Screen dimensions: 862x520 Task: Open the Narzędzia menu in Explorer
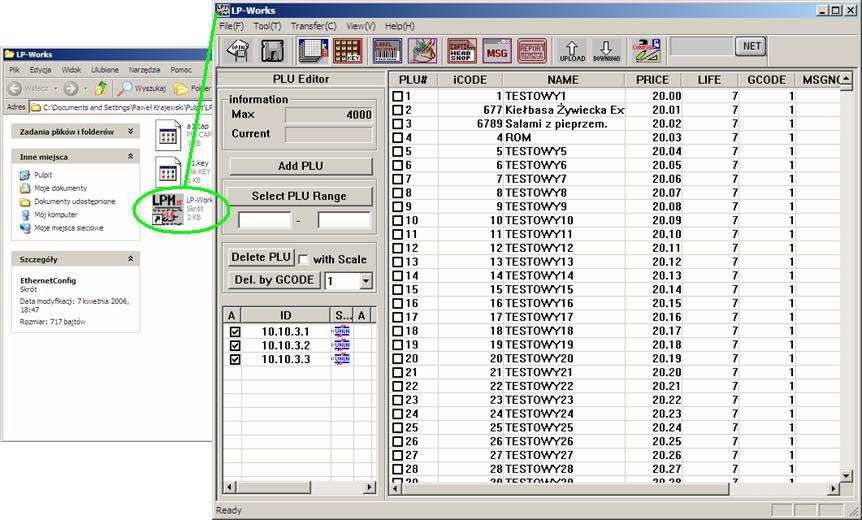tap(144, 70)
